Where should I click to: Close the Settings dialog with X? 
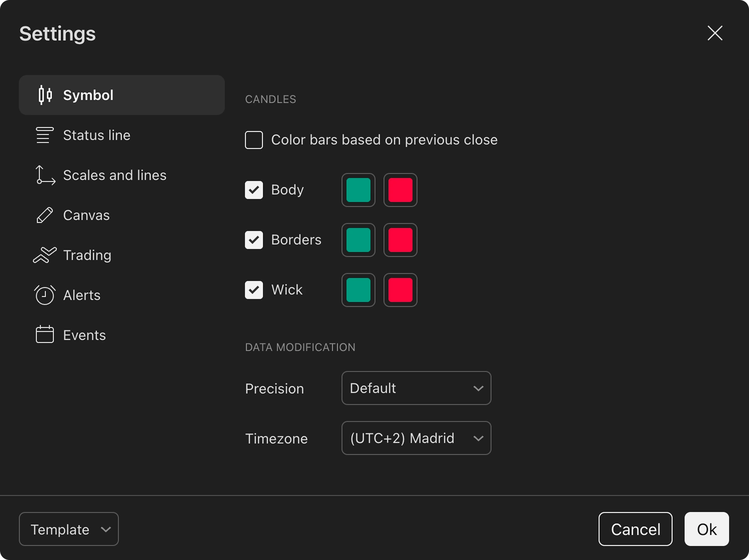(x=715, y=33)
